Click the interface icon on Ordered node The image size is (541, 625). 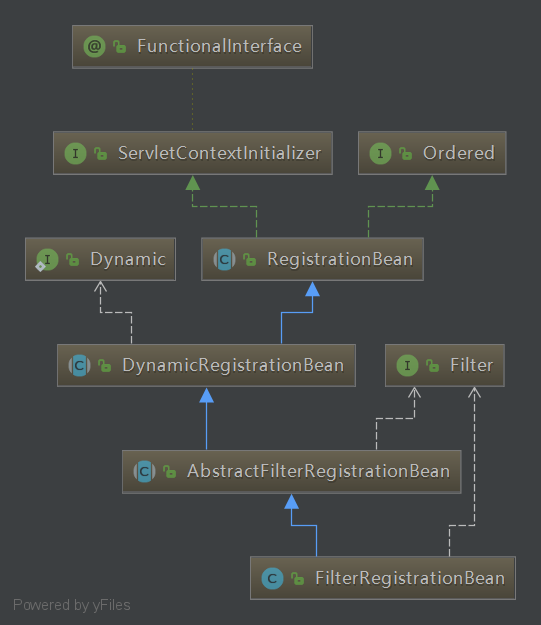click(x=380, y=153)
